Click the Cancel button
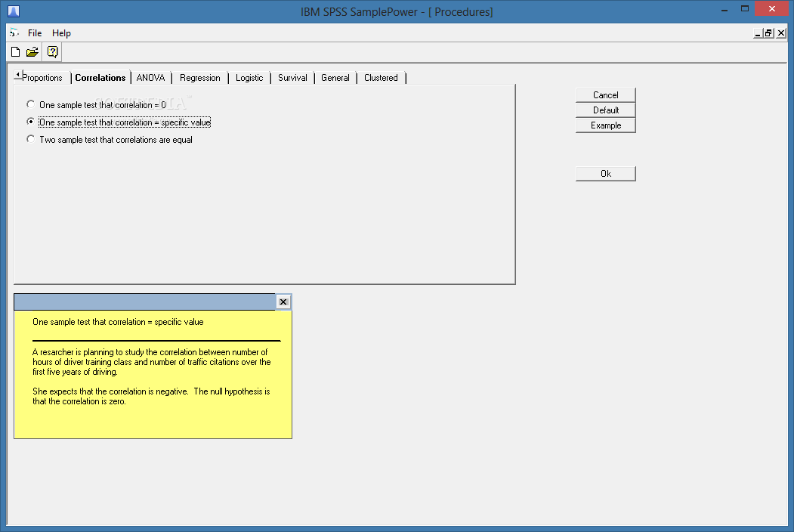794x532 pixels. point(606,95)
